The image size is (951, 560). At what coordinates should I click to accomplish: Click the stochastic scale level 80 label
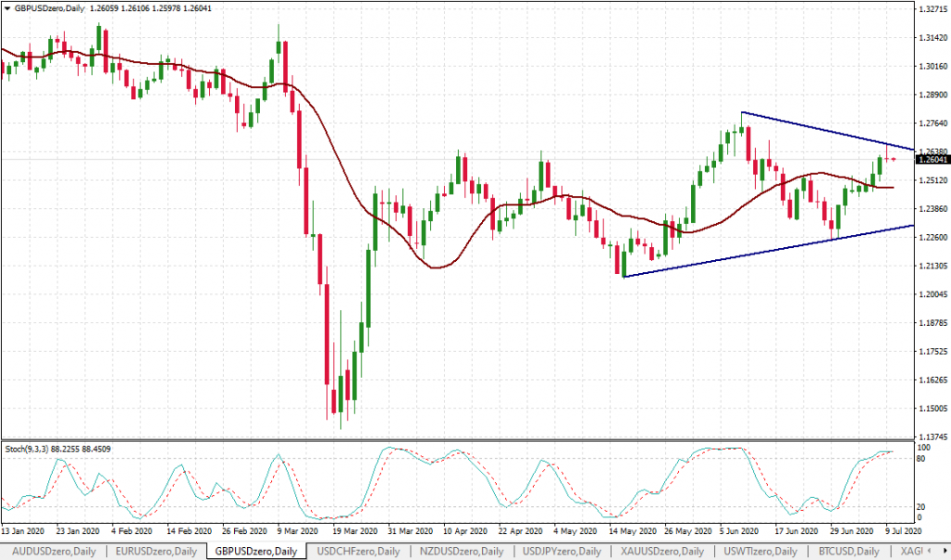click(921, 459)
